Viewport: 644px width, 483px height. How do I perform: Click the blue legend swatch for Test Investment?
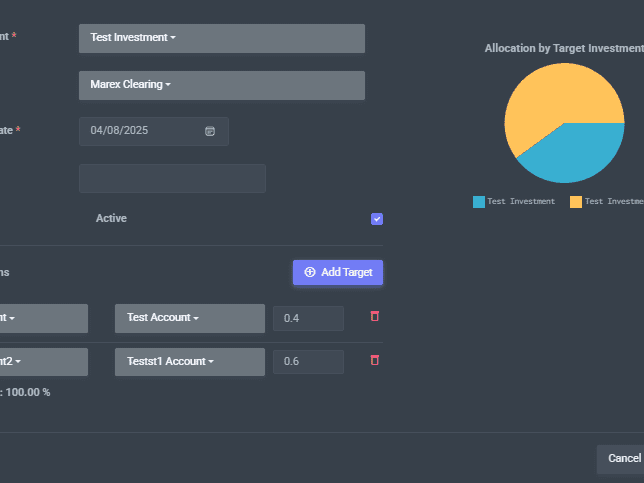coord(479,202)
